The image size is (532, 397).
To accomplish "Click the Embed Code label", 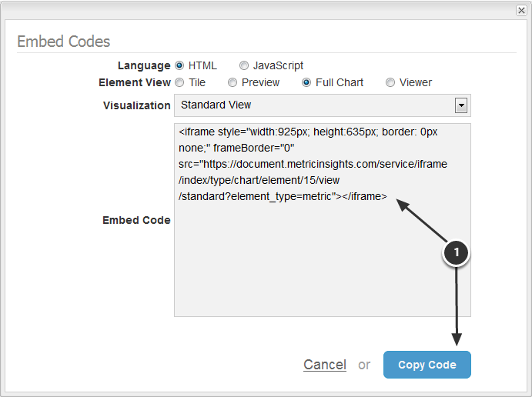I will [136, 220].
